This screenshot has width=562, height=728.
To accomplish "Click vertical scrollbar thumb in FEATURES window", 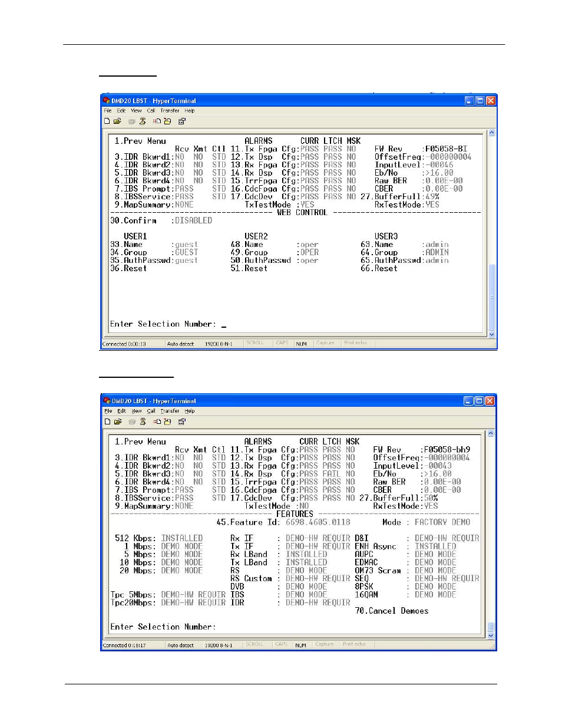I will (491, 627).
